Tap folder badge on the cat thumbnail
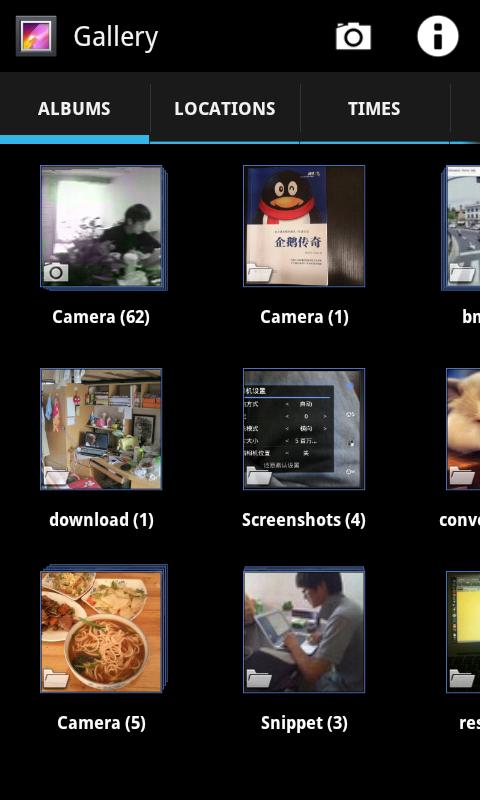 click(x=462, y=476)
